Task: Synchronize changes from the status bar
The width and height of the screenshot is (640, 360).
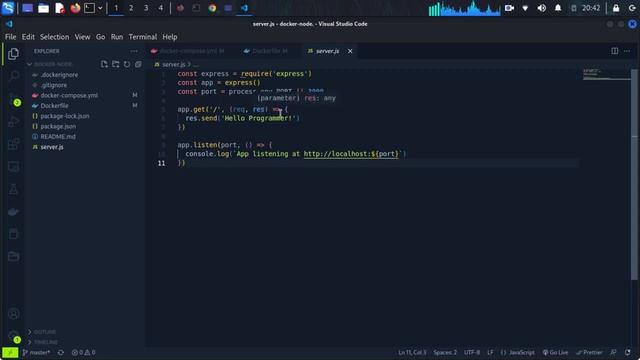Action: (x=61, y=352)
